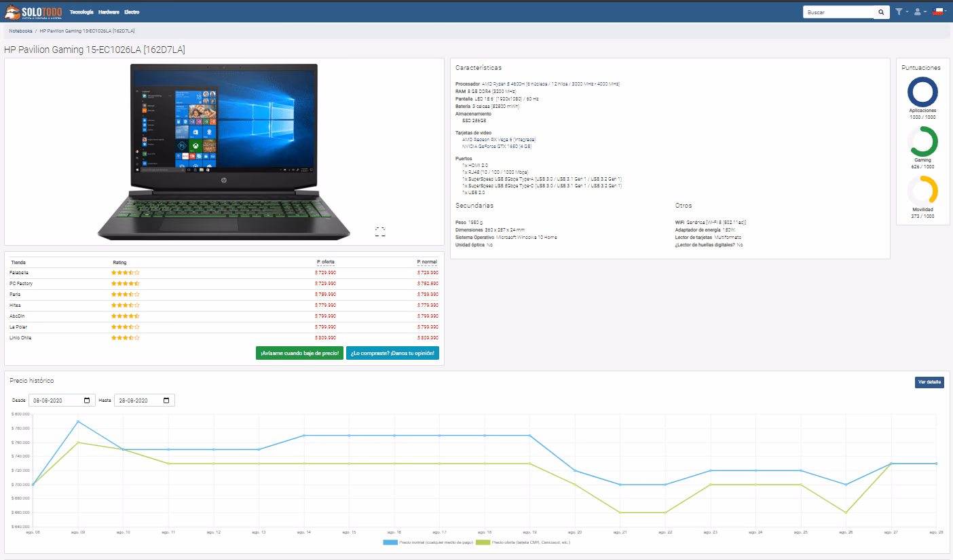
Task: Click the Hites star rating
Action: pyautogui.click(x=126, y=305)
